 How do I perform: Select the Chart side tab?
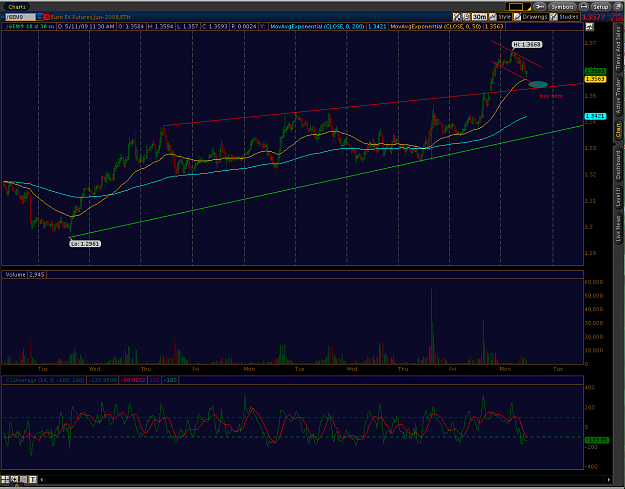[619, 130]
